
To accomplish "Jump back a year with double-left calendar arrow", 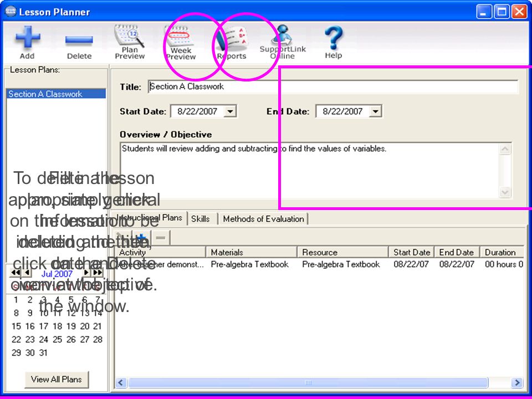I will tap(16, 272).
